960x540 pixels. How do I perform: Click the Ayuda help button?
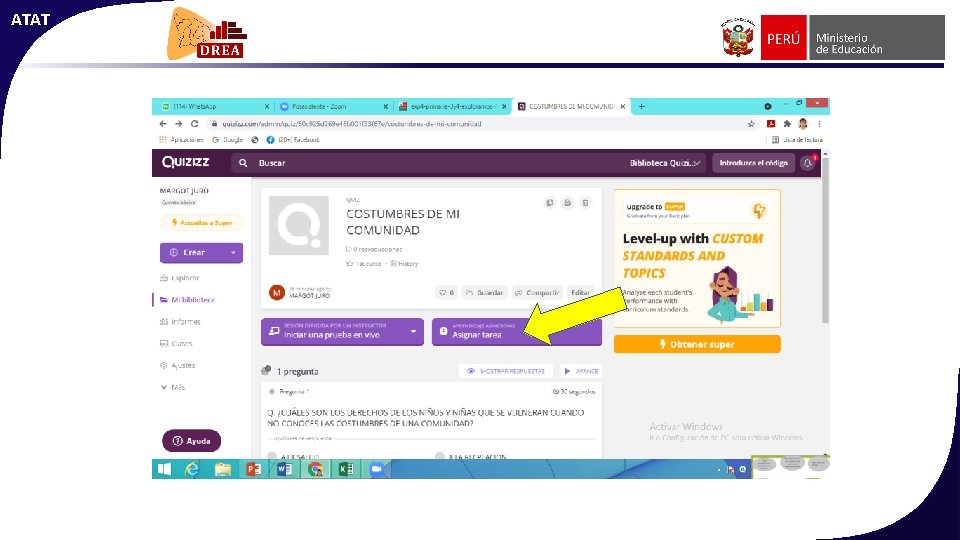192,441
